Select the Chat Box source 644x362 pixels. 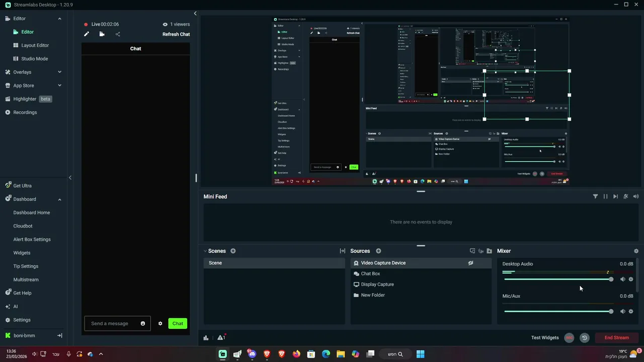tap(421, 274)
